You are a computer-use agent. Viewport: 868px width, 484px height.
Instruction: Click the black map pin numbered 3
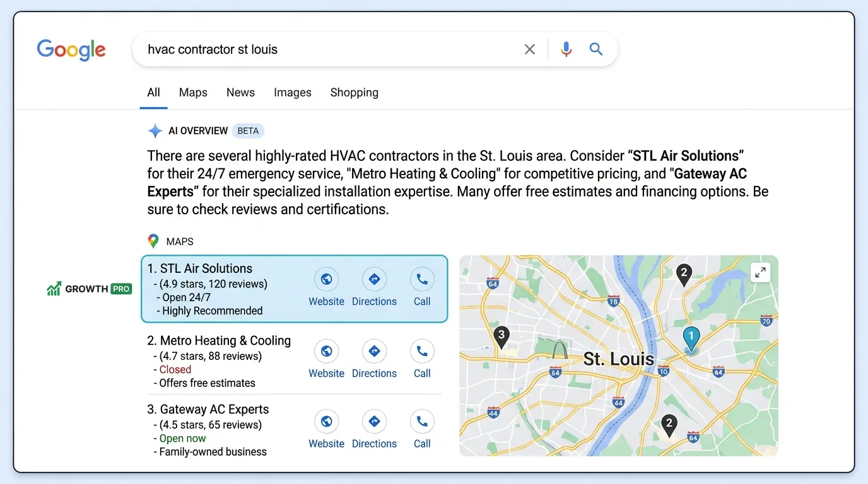[501, 337]
